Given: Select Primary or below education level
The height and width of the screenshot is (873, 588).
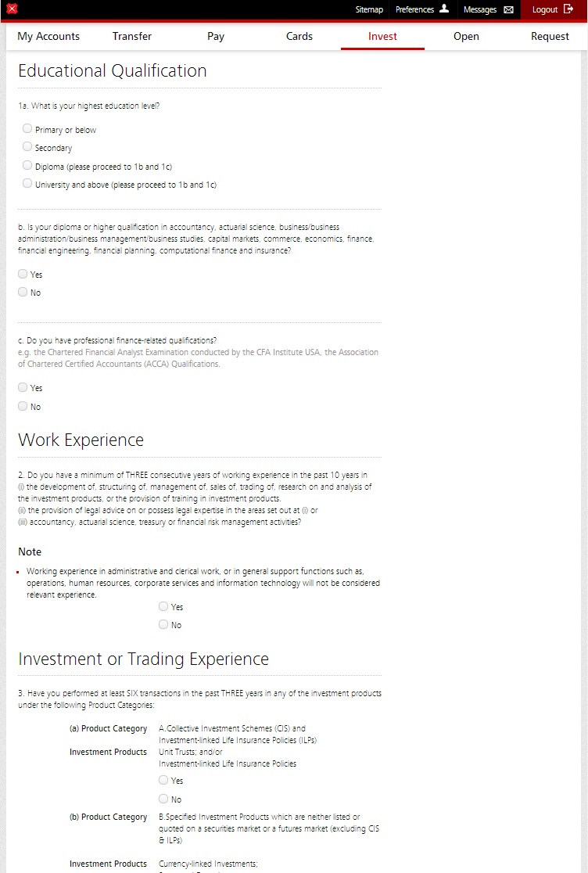Looking at the screenshot, I should click(27, 128).
